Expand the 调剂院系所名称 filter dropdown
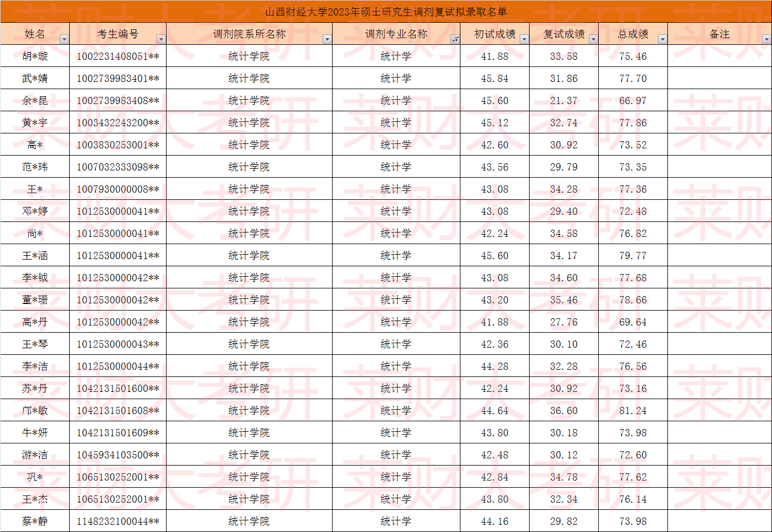The height and width of the screenshot is (532, 772). click(x=327, y=39)
